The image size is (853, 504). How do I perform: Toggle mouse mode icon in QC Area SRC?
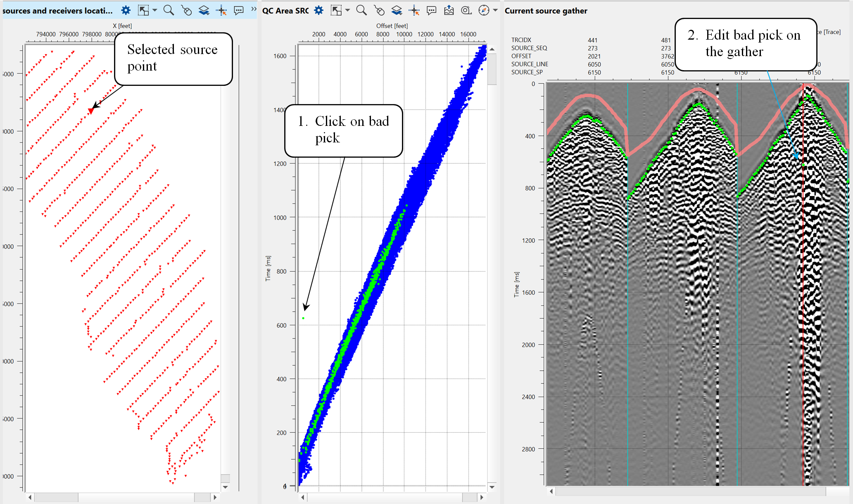379,10
